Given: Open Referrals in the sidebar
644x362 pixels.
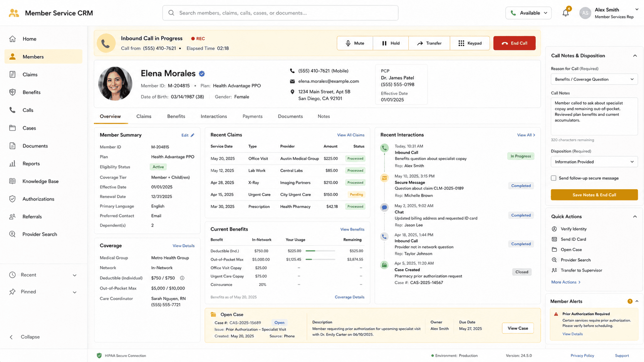Looking at the screenshot, I should (43, 217).
